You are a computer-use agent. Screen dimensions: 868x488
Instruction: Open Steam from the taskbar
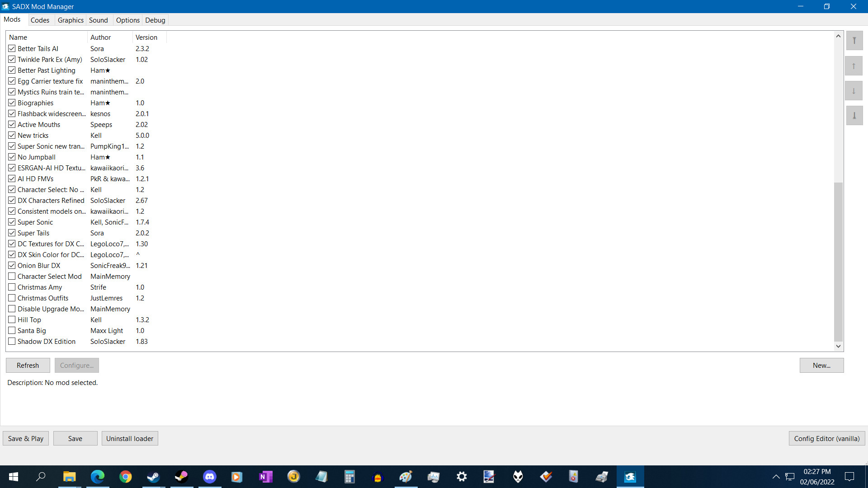point(153,477)
